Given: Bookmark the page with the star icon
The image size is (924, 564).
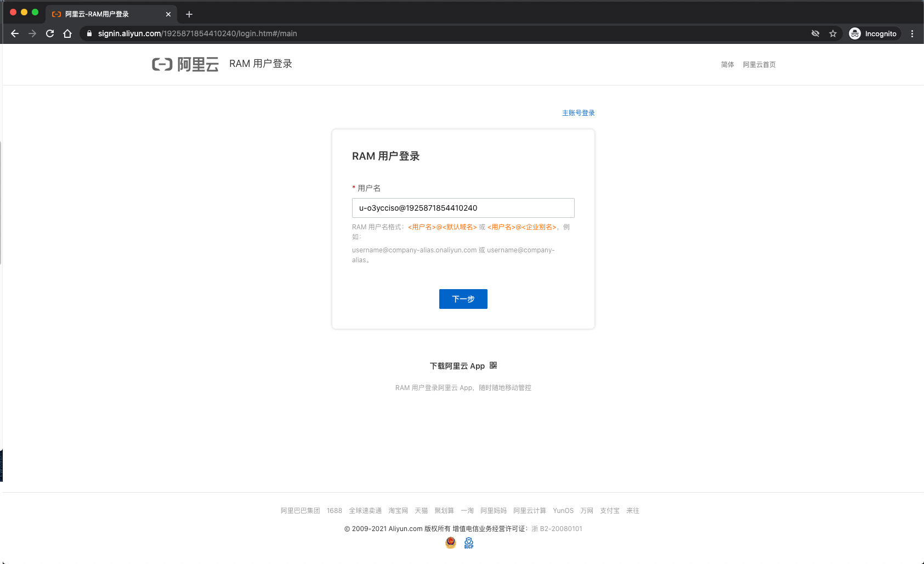Looking at the screenshot, I should pyautogui.click(x=834, y=33).
